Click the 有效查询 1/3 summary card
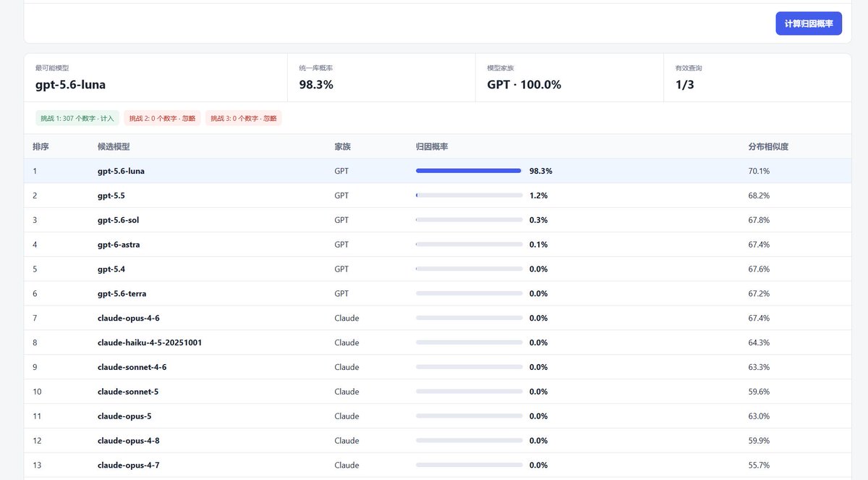 pyautogui.click(x=757, y=77)
